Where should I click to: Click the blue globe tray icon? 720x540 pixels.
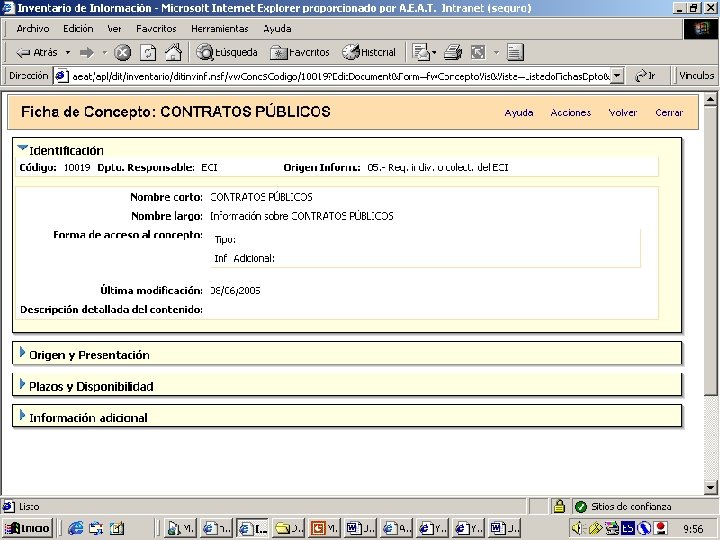point(644,529)
